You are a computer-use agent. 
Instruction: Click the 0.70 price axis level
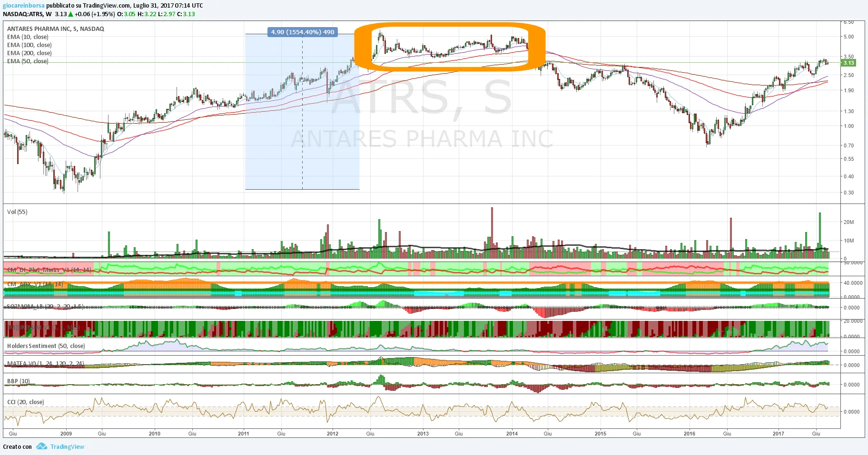(848, 145)
